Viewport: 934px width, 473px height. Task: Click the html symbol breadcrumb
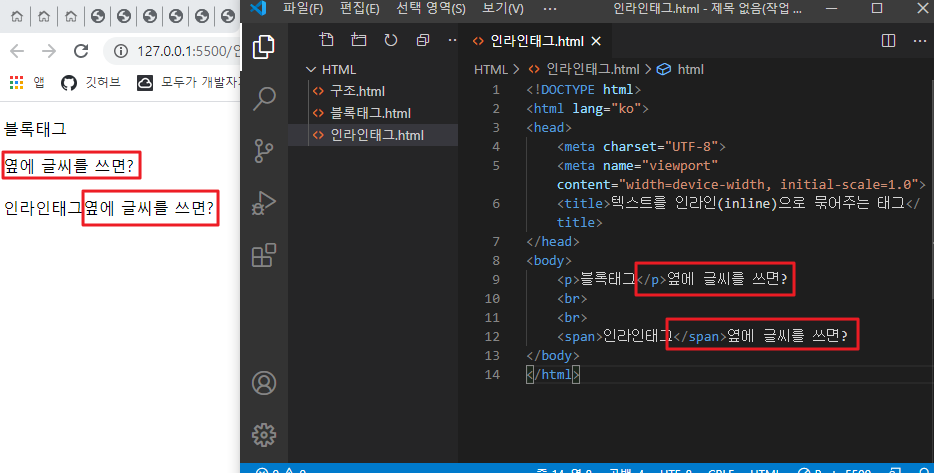click(x=680, y=70)
